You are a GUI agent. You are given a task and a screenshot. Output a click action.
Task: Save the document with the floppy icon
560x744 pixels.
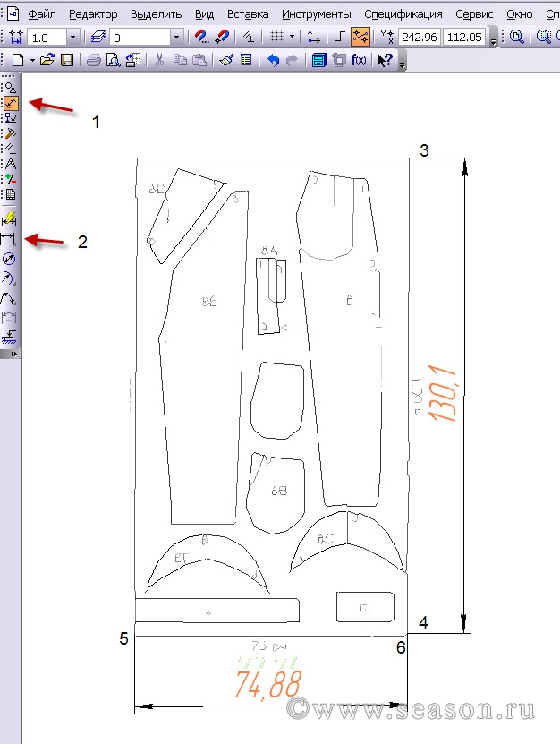pyautogui.click(x=67, y=60)
